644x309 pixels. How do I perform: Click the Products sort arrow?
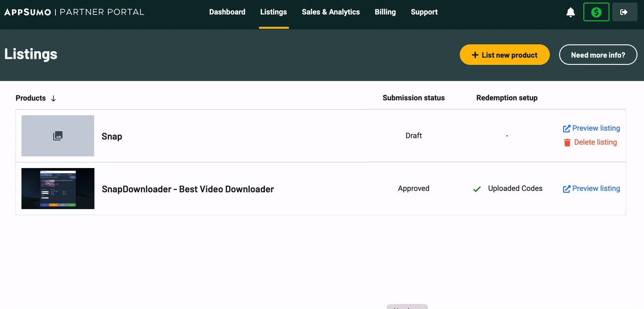[x=53, y=98]
